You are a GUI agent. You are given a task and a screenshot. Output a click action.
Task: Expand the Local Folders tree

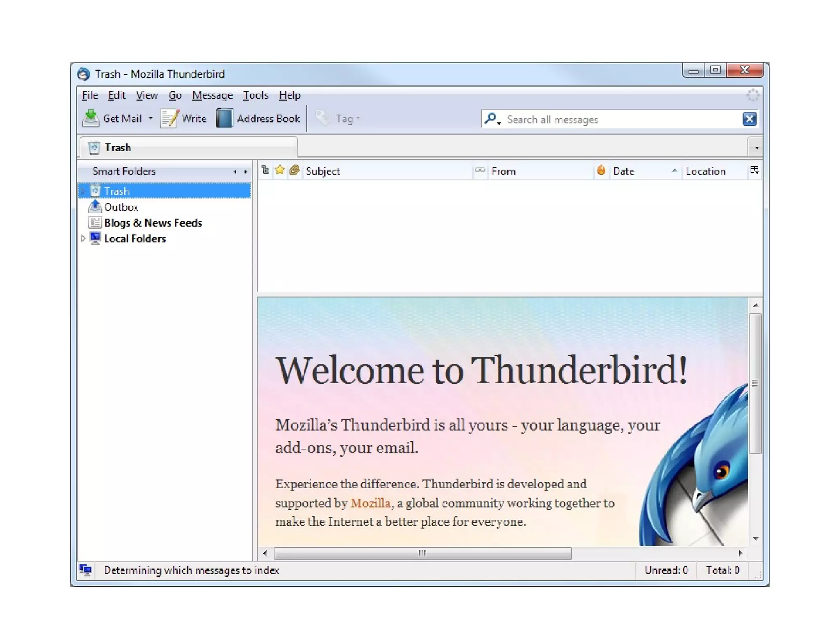[x=83, y=238]
